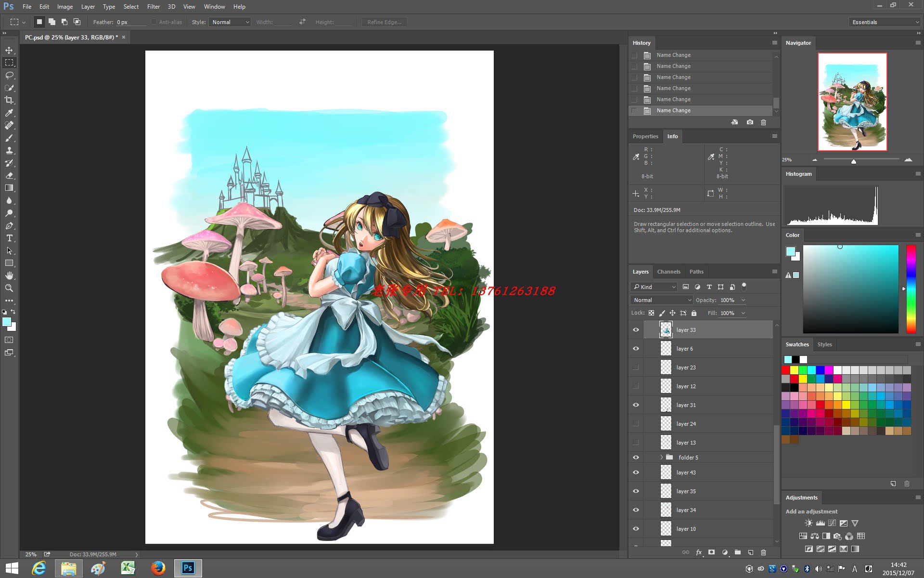Hide folder 5 visibility eye
The height and width of the screenshot is (578, 924).
636,458
